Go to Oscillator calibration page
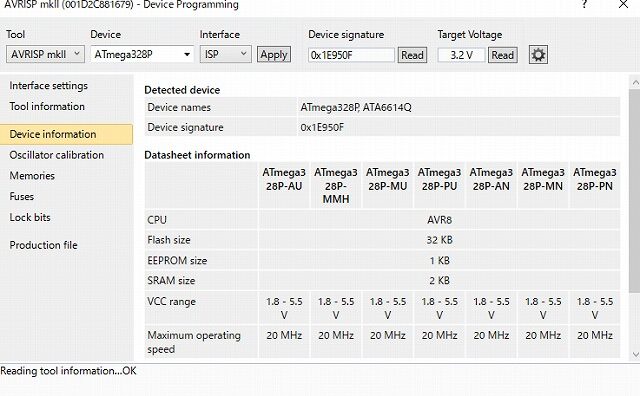The image size is (640, 396). [57, 155]
